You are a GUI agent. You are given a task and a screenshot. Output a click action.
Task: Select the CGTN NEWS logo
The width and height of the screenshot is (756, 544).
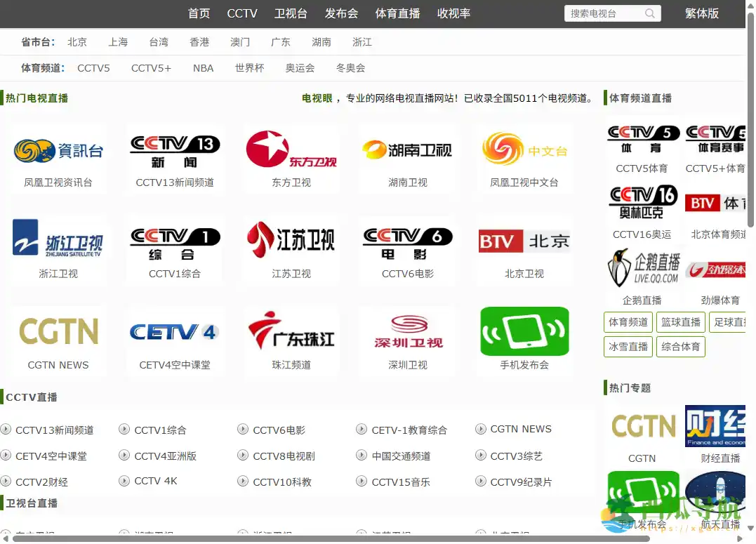pyautogui.click(x=59, y=331)
